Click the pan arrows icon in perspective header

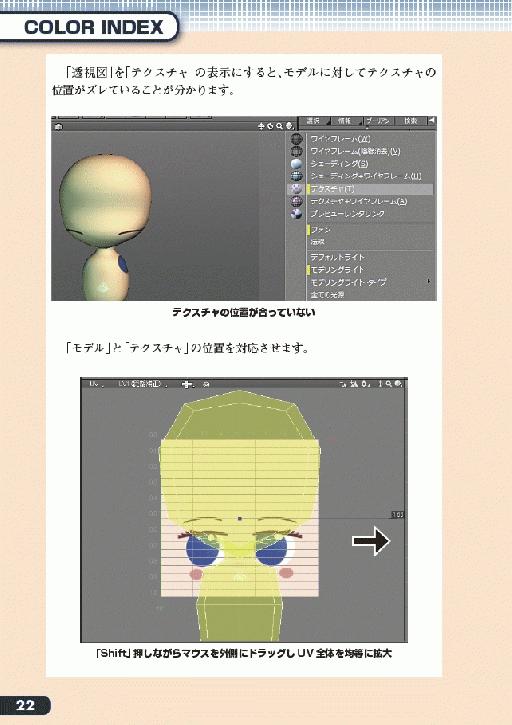click(x=262, y=126)
